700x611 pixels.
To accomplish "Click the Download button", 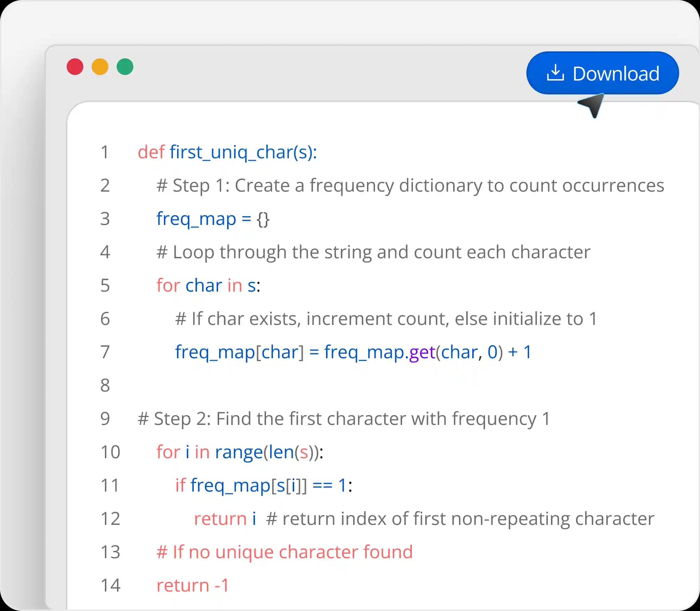I will click(602, 73).
